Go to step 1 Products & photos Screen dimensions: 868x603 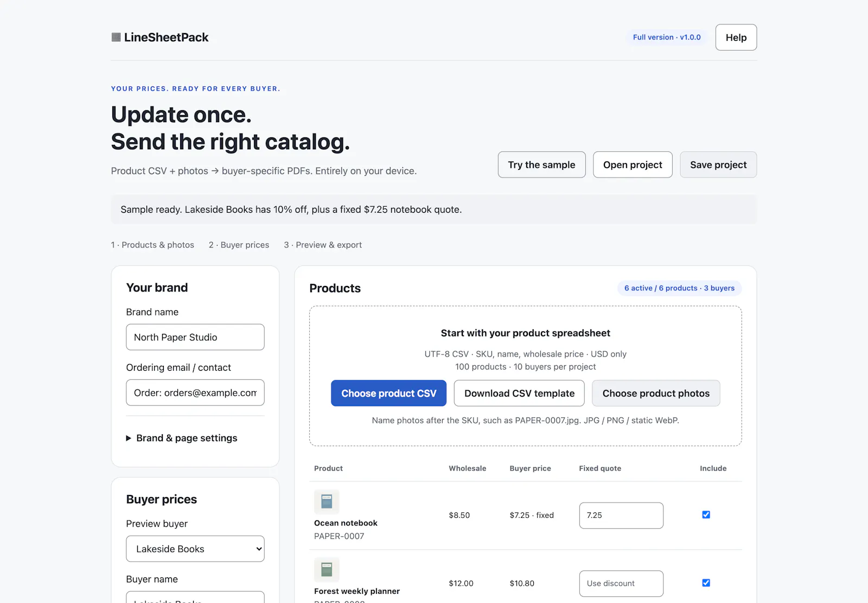pyautogui.click(x=152, y=245)
